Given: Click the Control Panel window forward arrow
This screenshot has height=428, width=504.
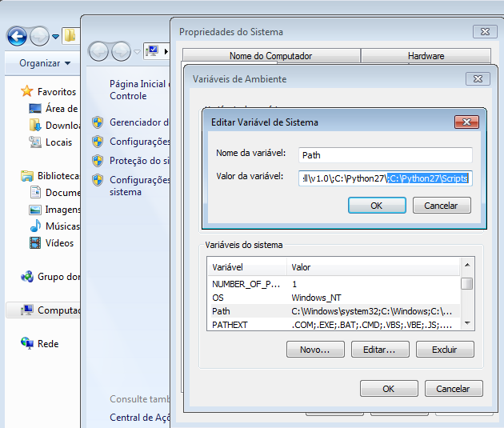Looking at the screenshot, I should [121, 51].
